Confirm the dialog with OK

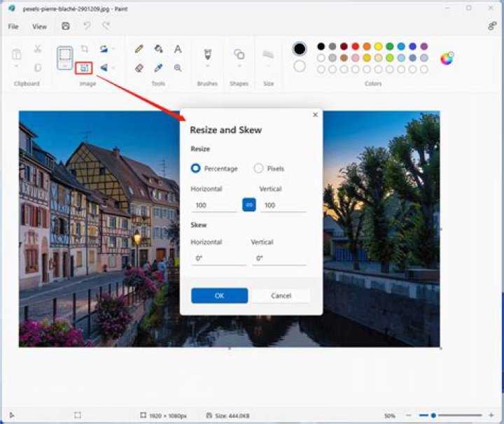point(220,295)
